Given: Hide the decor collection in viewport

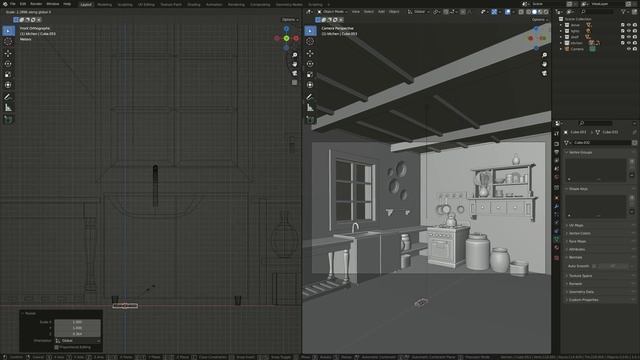Looking at the screenshot, I should pos(629,25).
